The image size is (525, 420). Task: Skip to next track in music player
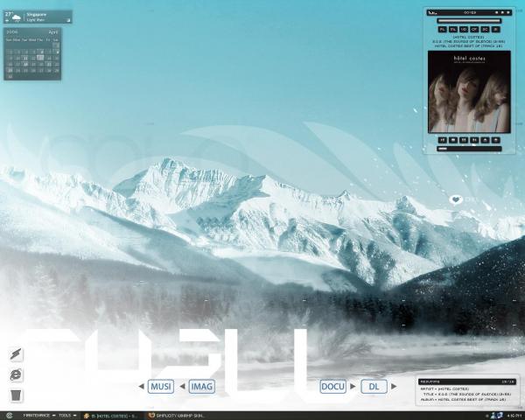pyautogui.click(x=474, y=140)
